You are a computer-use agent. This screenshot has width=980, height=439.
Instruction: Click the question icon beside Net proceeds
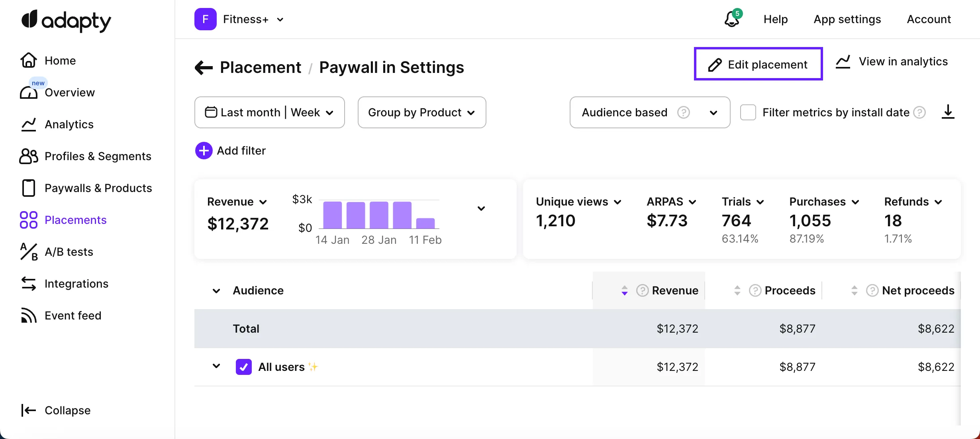[872, 290]
